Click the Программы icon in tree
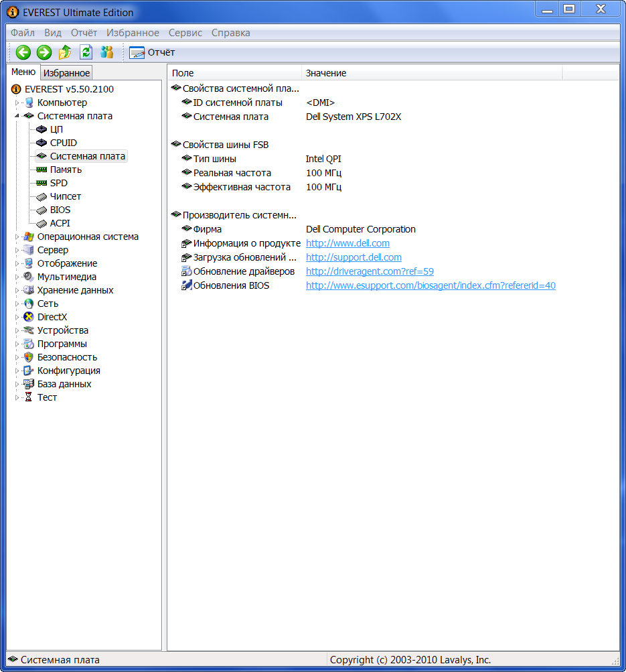 pyautogui.click(x=29, y=344)
